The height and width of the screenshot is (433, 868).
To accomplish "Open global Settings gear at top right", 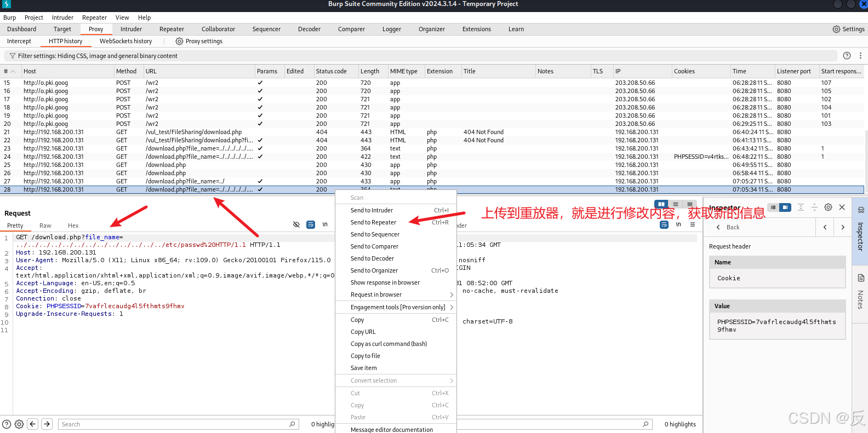I will [x=836, y=29].
